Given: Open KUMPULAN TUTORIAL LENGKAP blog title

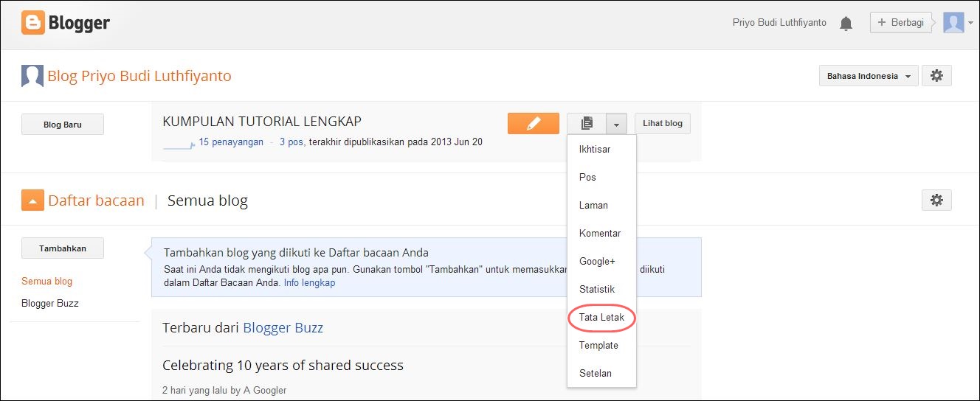Looking at the screenshot, I should 262,122.
